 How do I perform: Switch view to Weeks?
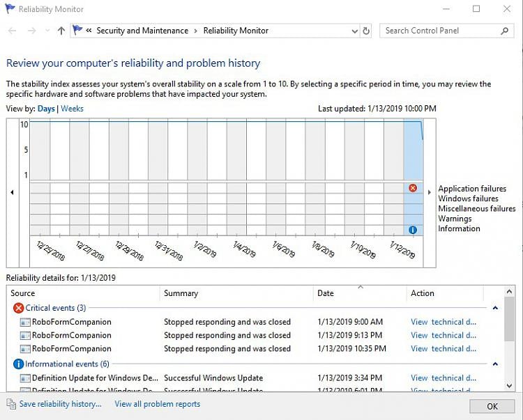pos(73,109)
